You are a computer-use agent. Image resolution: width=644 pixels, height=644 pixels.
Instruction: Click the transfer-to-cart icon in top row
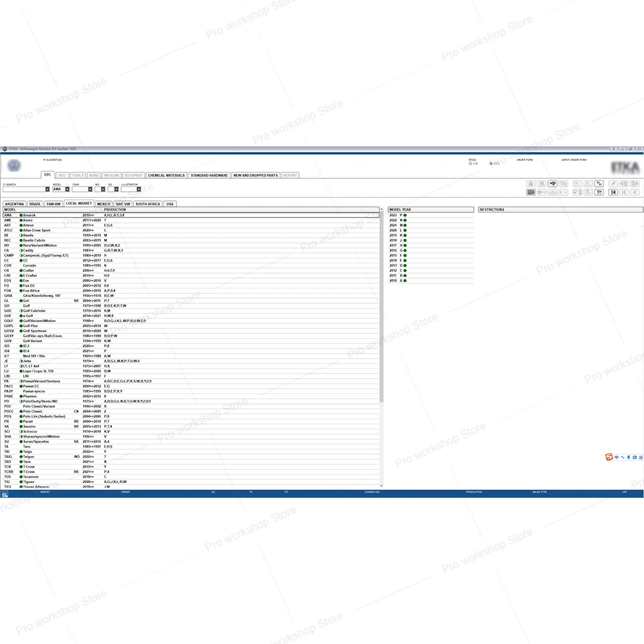coord(599,184)
